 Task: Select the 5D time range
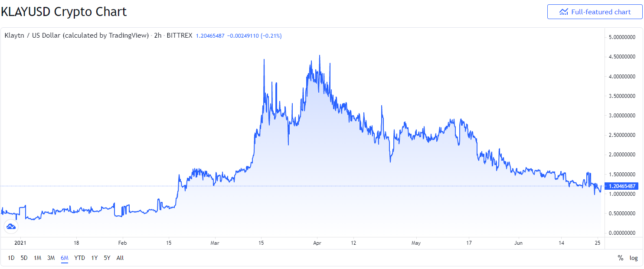pyautogui.click(x=24, y=258)
